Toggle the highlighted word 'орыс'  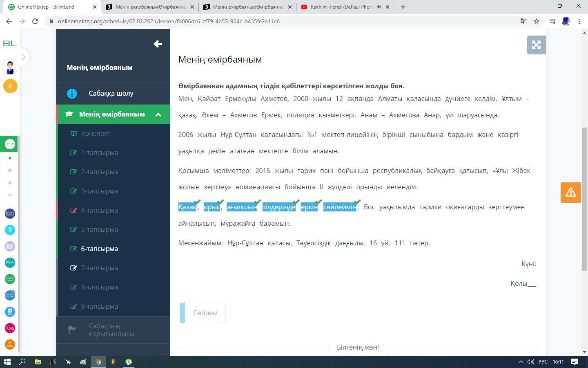[212, 207]
